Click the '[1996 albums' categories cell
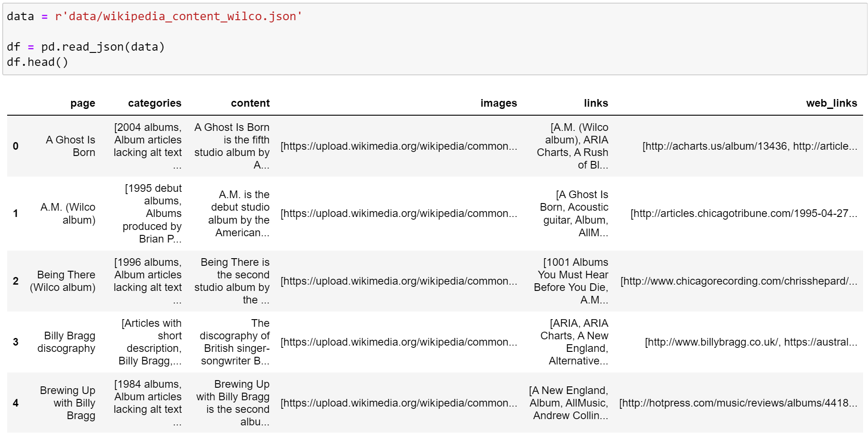868x433 pixels. [147, 281]
